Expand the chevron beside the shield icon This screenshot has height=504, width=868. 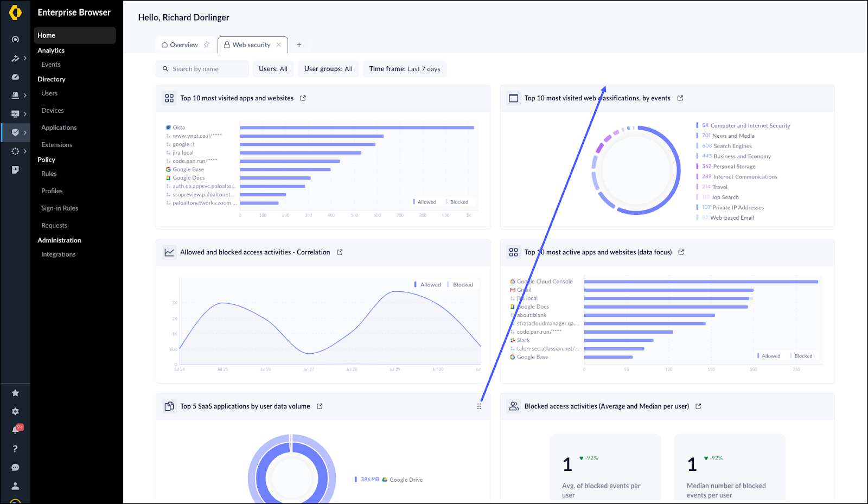[25, 132]
